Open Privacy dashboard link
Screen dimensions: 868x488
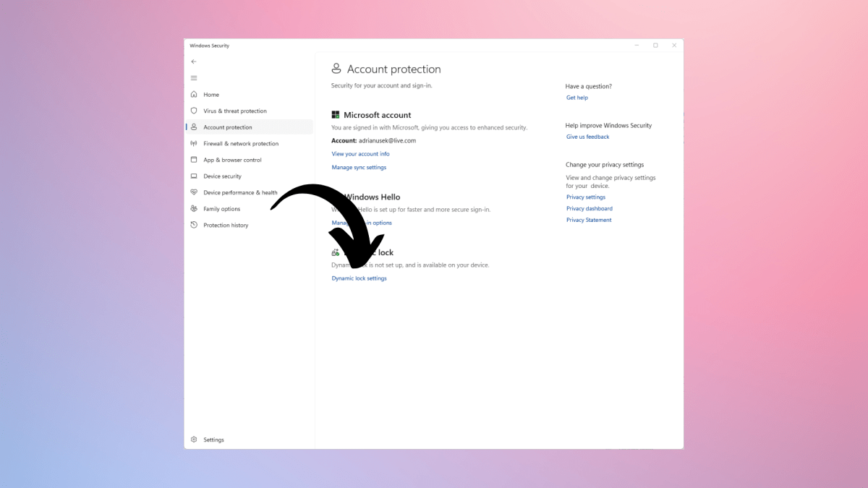[x=590, y=208]
